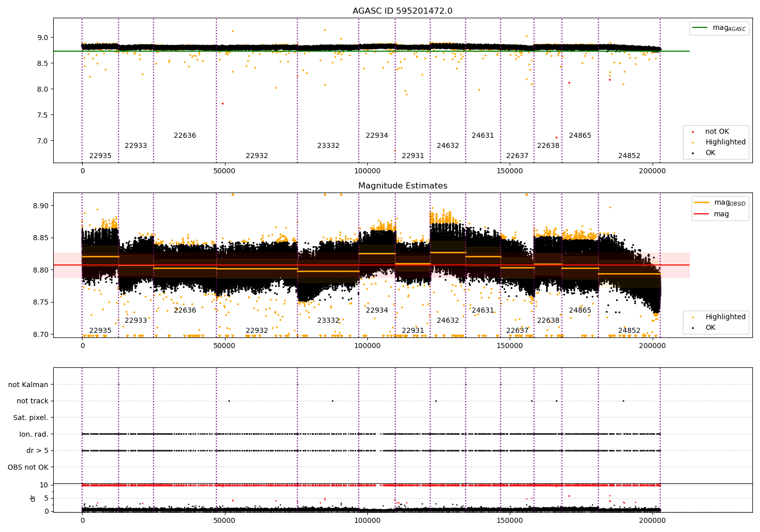Select 'Highlighted' legend entry in Magnitude Estimates plot
Viewport: 760px width, 532px height.
726,317
